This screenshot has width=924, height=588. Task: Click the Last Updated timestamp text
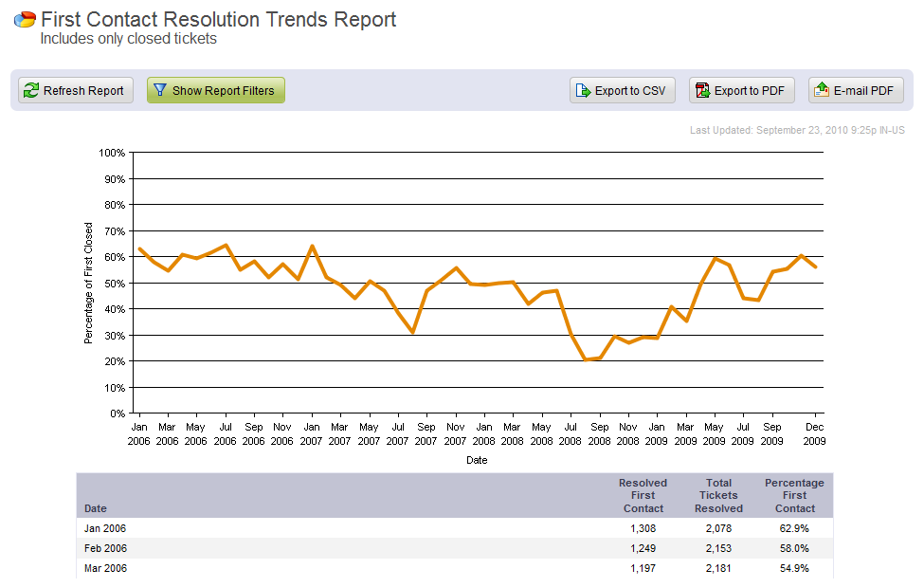click(797, 130)
